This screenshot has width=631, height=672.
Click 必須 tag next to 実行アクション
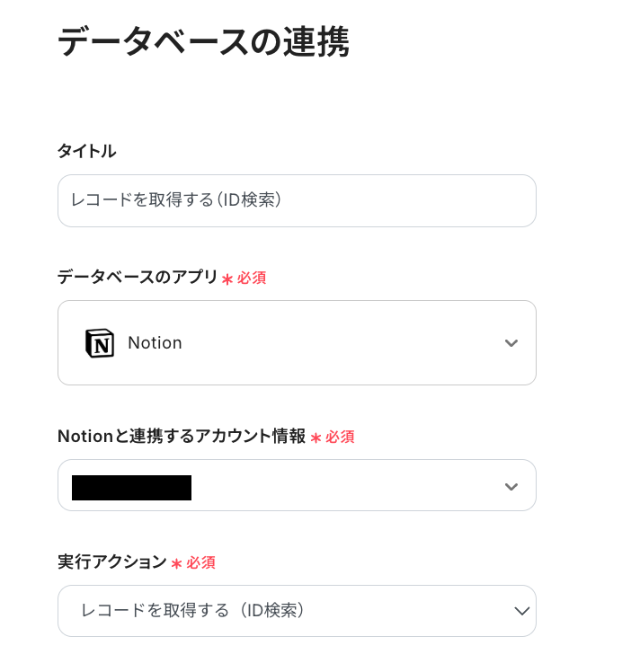[200, 563]
